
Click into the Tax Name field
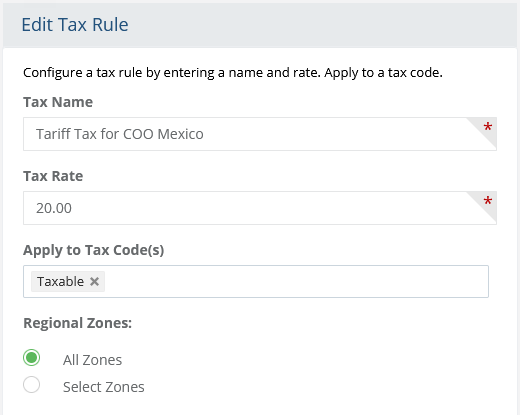tap(260, 134)
